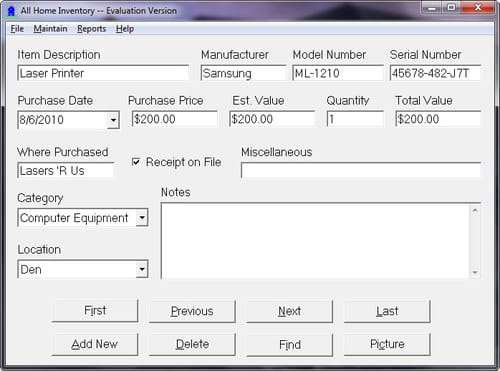Minimize the All Home Inventory window
Screen dimensions: 500x371
pos(432,7)
